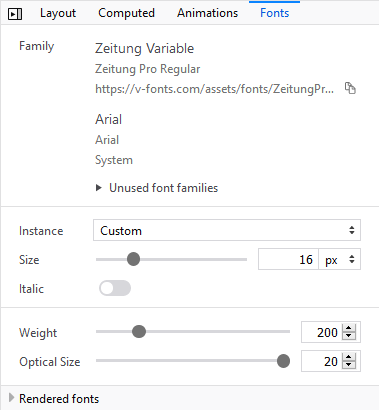Switch to the Layout tab

[58, 13]
